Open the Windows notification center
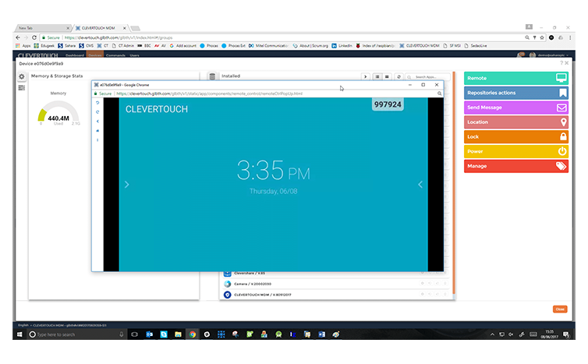The image size is (588, 364). click(x=566, y=334)
